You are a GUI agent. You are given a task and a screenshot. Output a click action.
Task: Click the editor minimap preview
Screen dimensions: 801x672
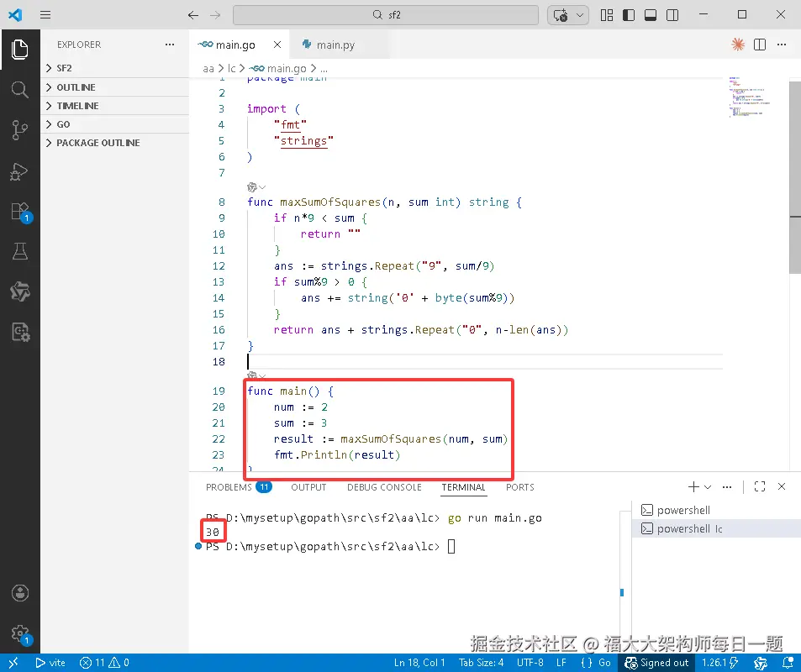tap(748, 97)
